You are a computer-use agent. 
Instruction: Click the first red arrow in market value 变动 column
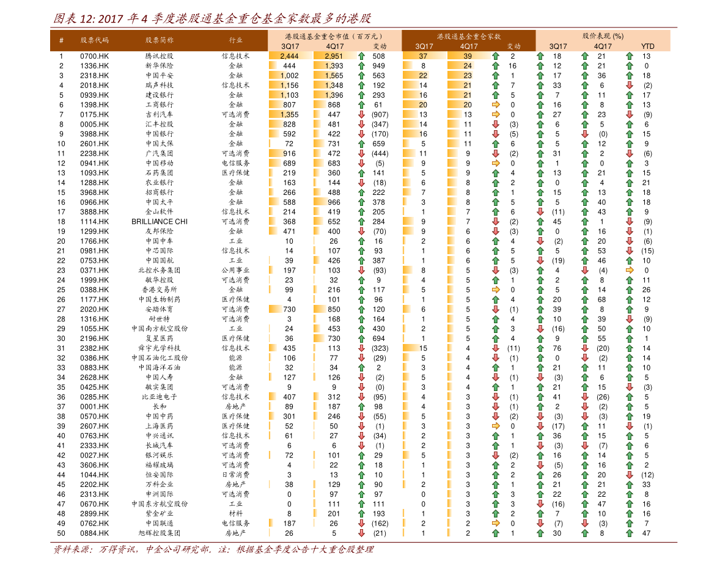[361, 114]
